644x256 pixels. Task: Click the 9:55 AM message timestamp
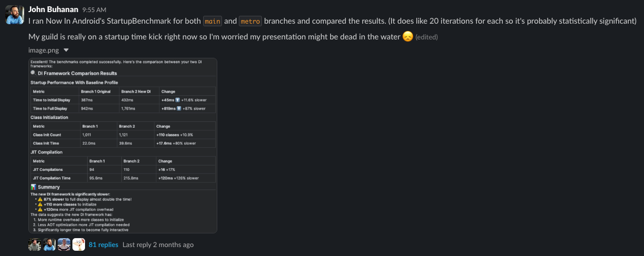pyautogui.click(x=94, y=9)
